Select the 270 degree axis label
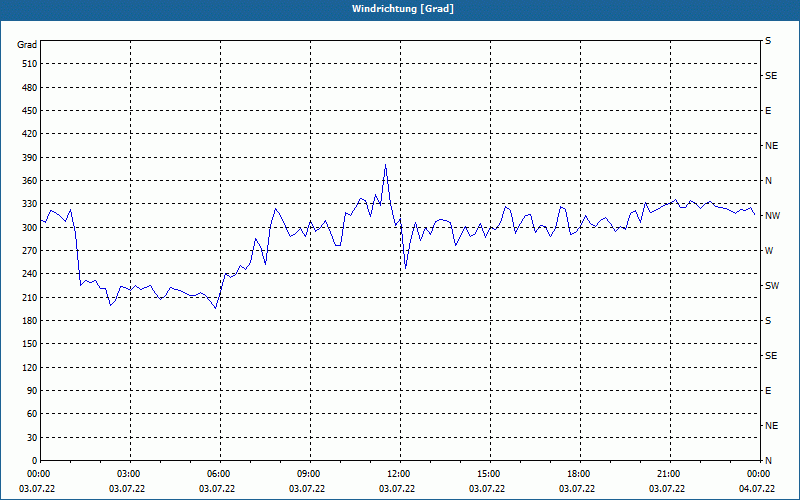800x500 pixels. (x=30, y=251)
